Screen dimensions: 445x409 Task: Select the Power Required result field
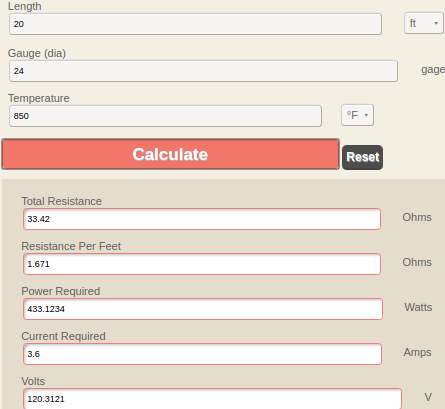coord(203,309)
